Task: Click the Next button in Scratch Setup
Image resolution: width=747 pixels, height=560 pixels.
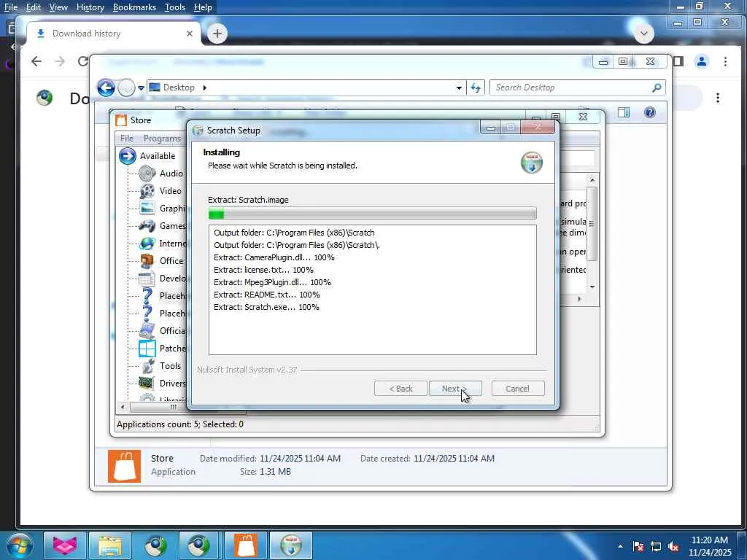Action: tap(455, 389)
